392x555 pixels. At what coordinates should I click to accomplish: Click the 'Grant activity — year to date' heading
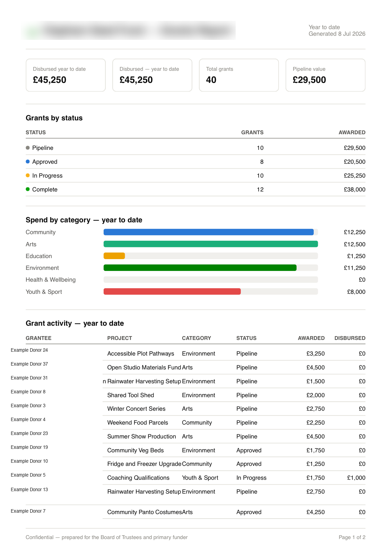[x=75, y=323]
